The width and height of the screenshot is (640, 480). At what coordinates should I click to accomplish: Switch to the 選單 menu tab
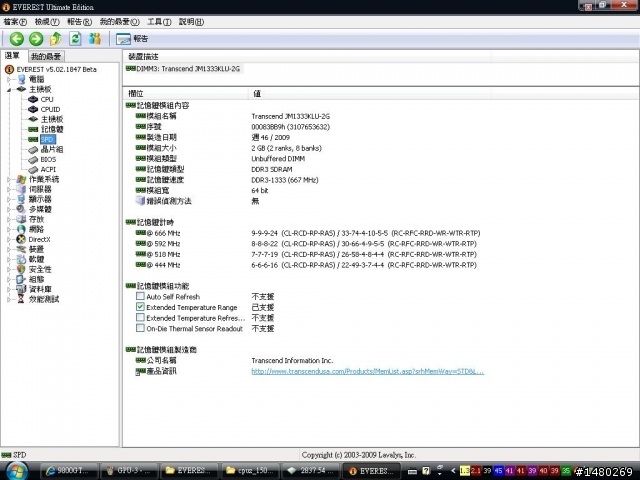[13, 56]
